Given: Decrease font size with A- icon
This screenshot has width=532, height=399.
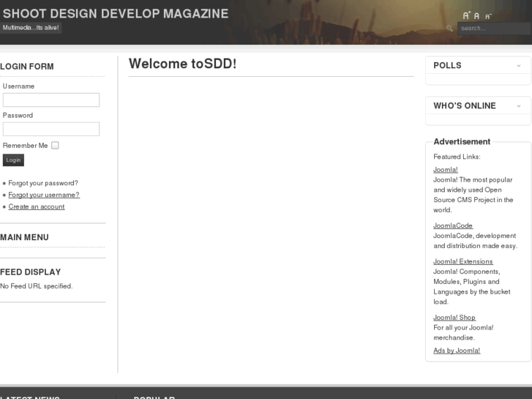Looking at the screenshot, I should click(488, 16).
